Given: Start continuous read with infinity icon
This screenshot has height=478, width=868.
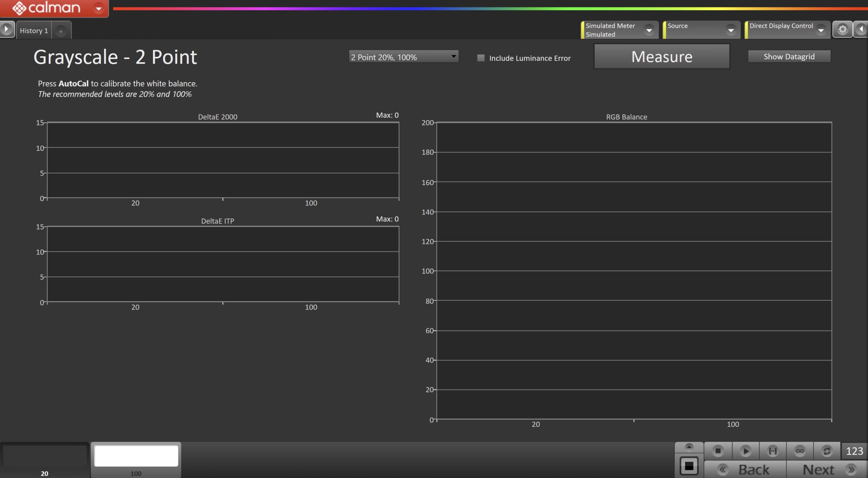Looking at the screenshot, I should [800, 451].
